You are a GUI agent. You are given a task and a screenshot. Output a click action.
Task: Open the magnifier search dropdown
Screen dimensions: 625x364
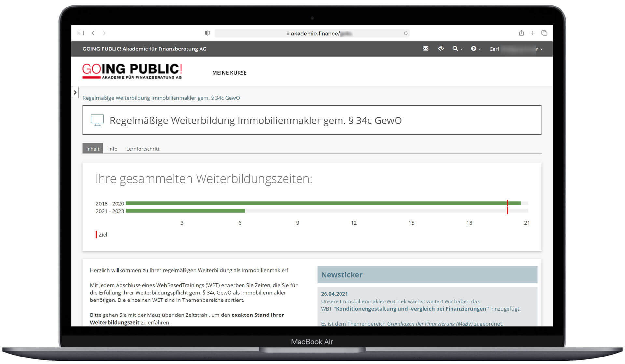click(x=457, y=49)
